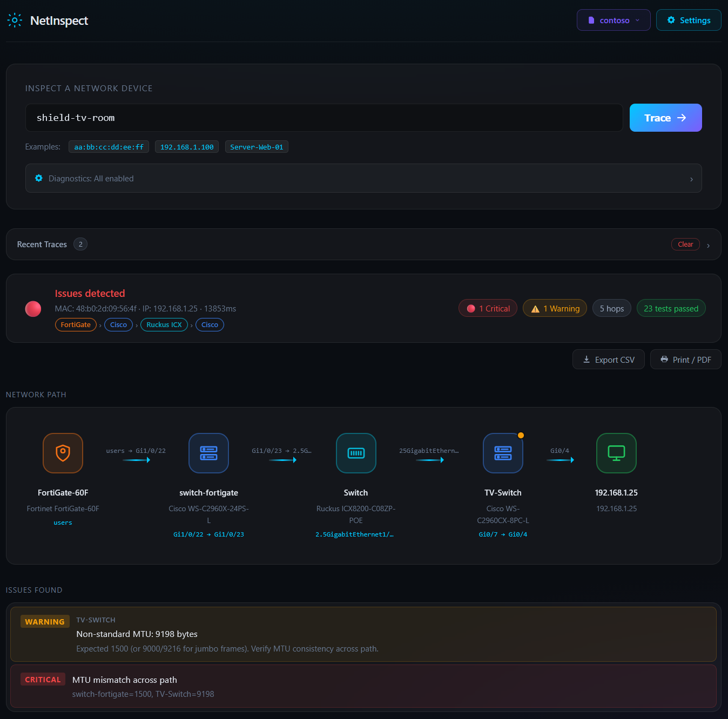
Task: Open Print / PDF
Action: [x=686, y=359]
